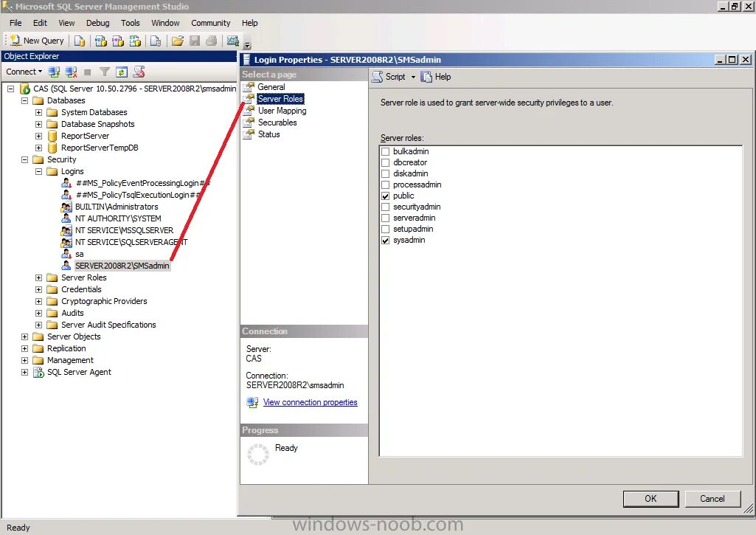This screenshot has height=535, width=756.
Task: Select NT AUTHORITY\SYSTEM login
Action: pos(118,218)
